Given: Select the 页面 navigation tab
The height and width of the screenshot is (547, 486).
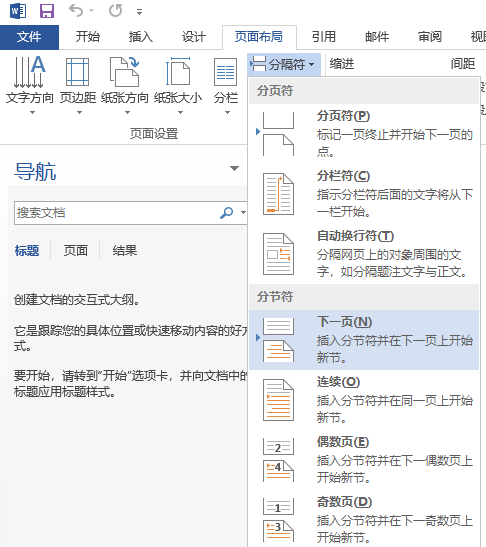Looking at the screenshot, I should click(75, 250).
